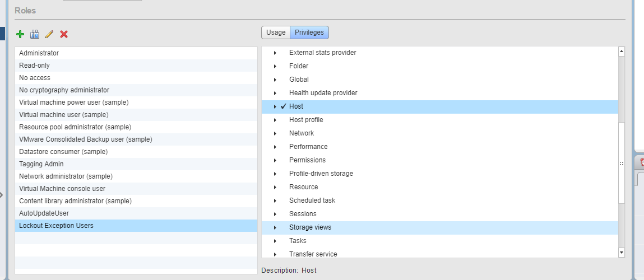Click the green plus Add role icon
The width and height of the screenshot is (644, 280).
20,34
